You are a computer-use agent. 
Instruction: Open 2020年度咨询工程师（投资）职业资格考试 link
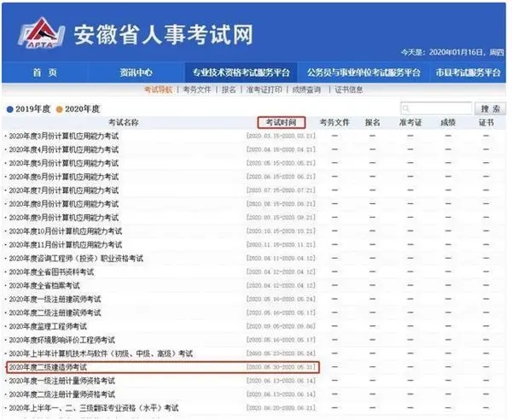76,259
